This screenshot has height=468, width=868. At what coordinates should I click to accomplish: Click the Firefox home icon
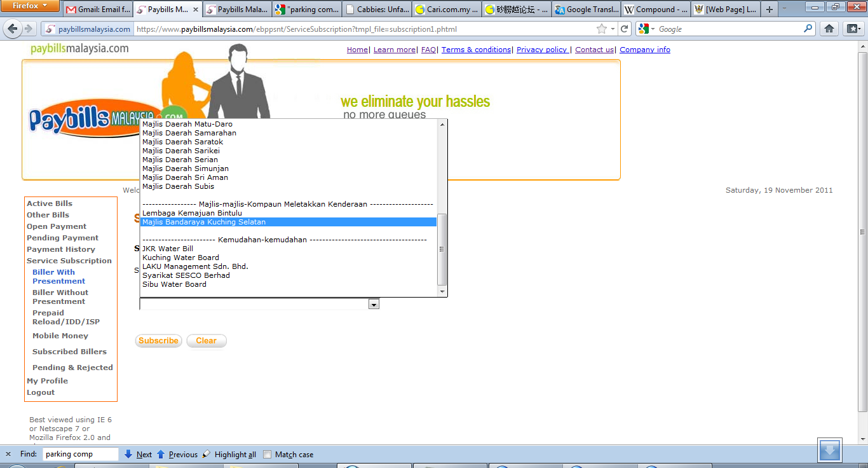pyautogui.click(x=829, y=29)
